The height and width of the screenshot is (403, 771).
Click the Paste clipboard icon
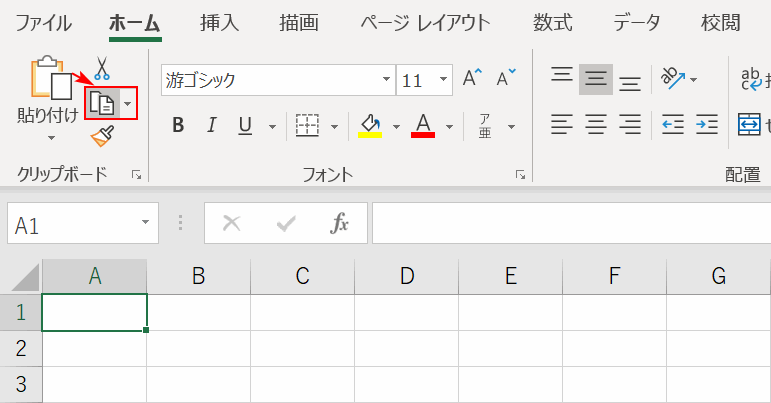[52, 78]
